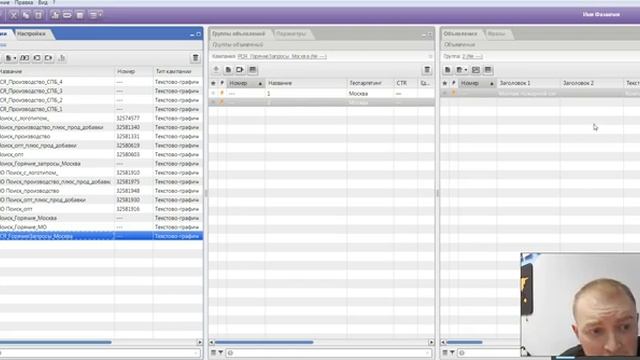Viewport: 640px width, 360px height.
Task: Click the trash icon in the campaigns panel
Action: [196, 58]
